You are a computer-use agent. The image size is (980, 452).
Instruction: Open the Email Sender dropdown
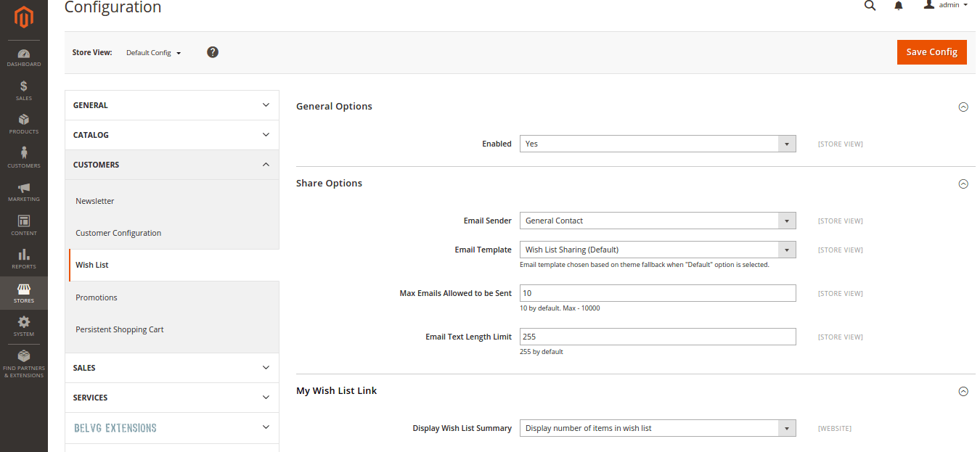(657, 221)
